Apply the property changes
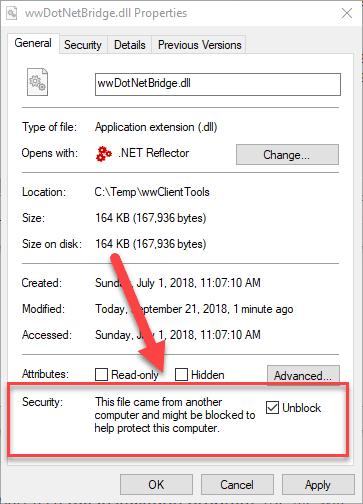This screenshot has width=363, height=504. 318,484
